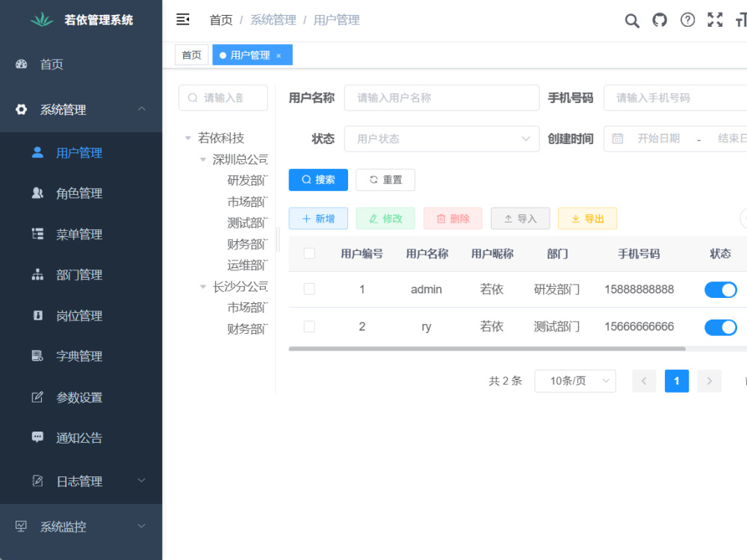
Task: Click the calendar icon in 创建时间 field
Action: click(x=618, y=139)
